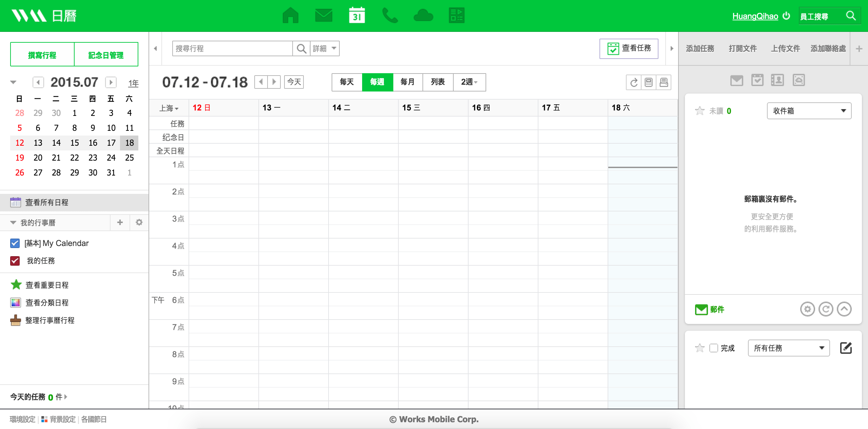
Task: Open the Mail icon in top bar
Action: click(323, 16)
